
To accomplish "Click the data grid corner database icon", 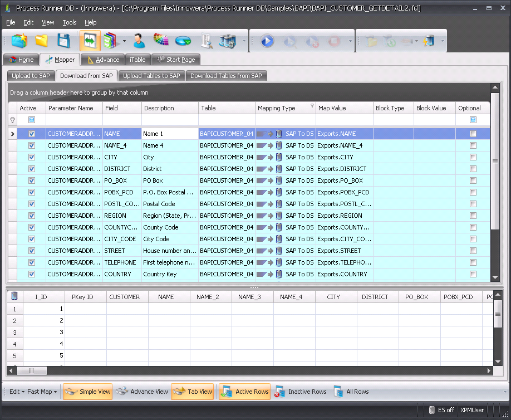I will (14, 296).
